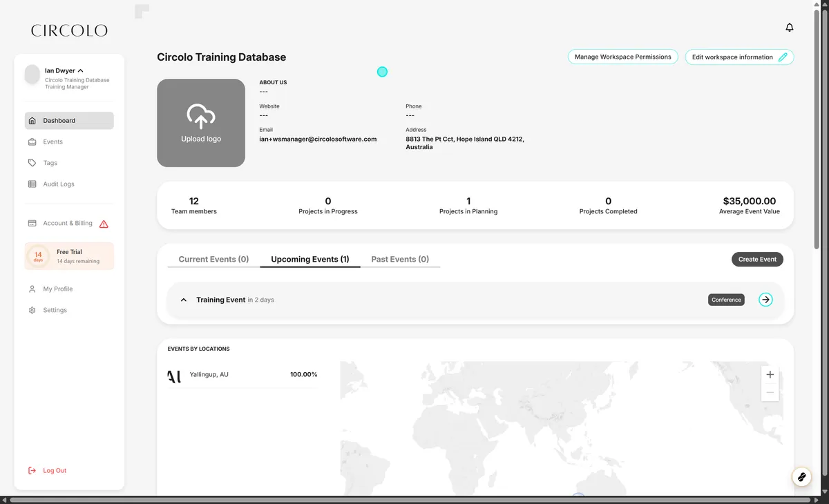Click the Account & Billing card icon
This screenshot has height=504, width=829.
[x=32, y=224]
